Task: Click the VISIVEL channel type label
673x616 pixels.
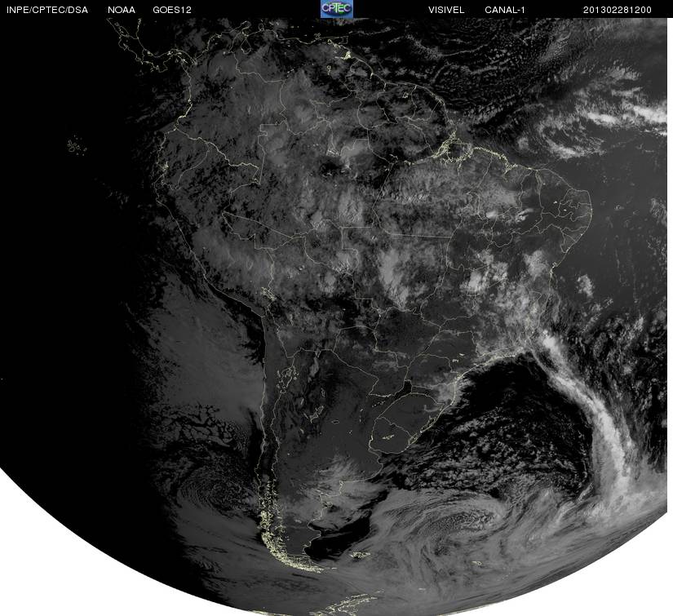Action: [446, 10]
